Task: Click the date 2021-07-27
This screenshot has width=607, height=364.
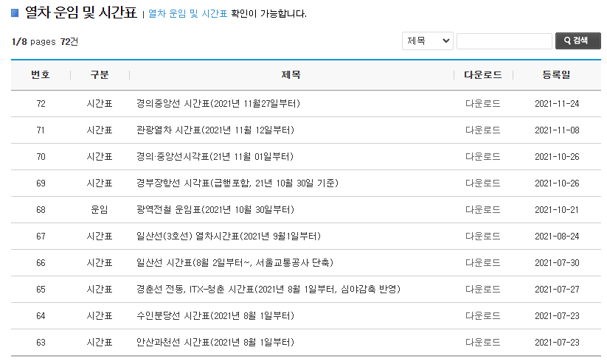Action: tap(557, 290)
